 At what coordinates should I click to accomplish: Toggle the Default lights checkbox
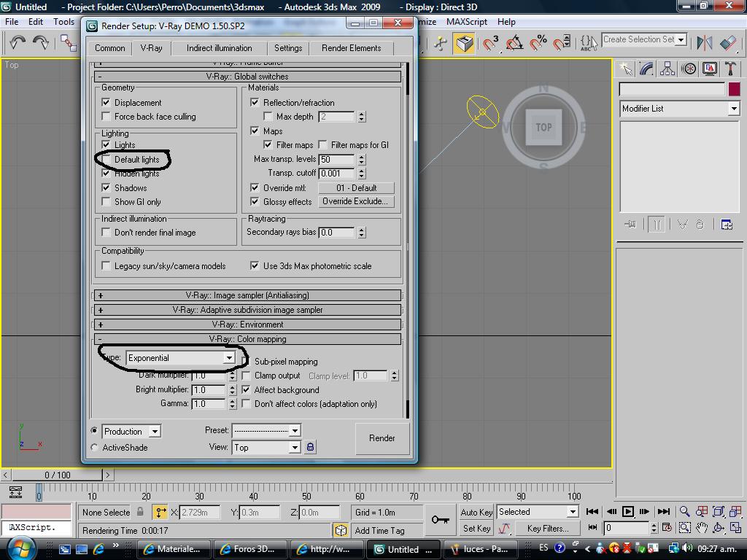coord(107,159)
